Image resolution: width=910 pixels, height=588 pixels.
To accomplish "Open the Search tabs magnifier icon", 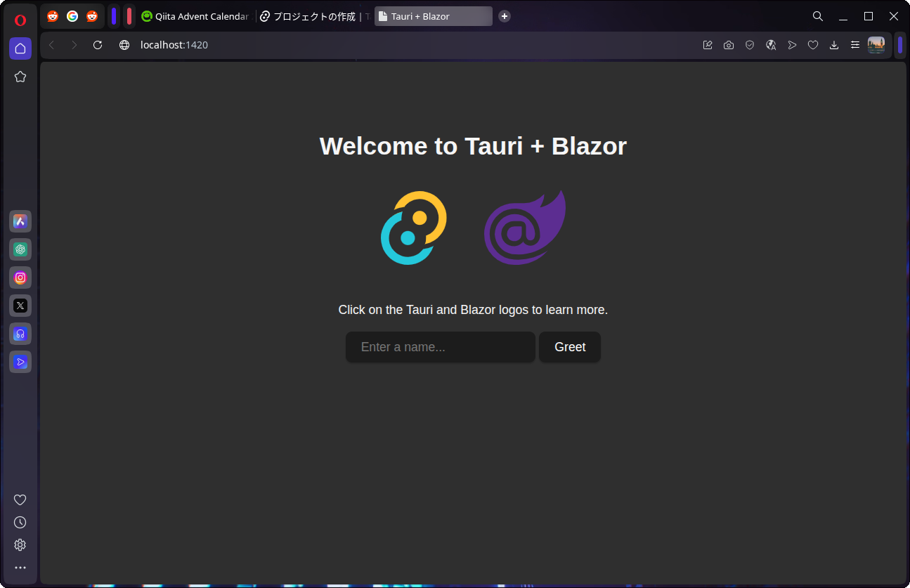I will [818, 16].
